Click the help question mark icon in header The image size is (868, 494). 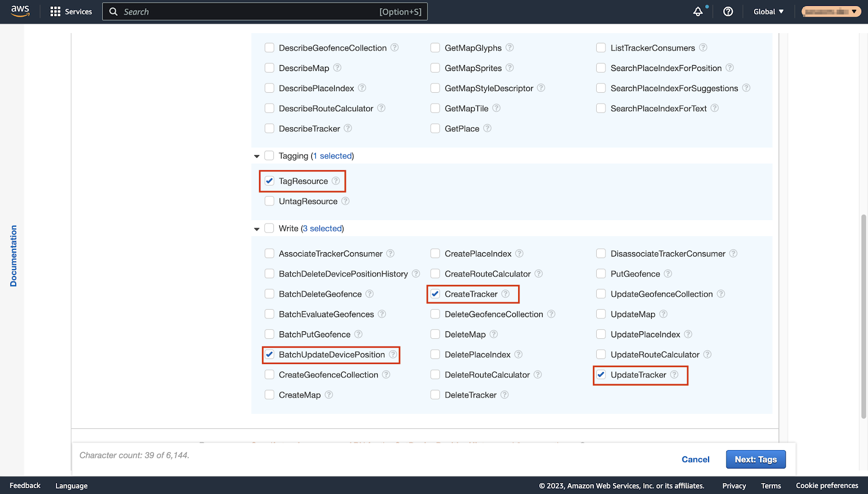click(x=728, y=11)
